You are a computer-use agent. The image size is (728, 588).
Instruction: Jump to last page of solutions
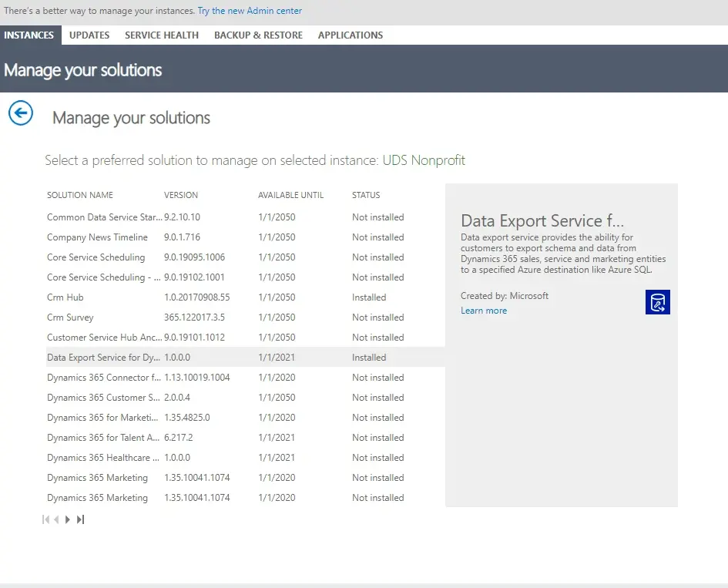point(80,519)
